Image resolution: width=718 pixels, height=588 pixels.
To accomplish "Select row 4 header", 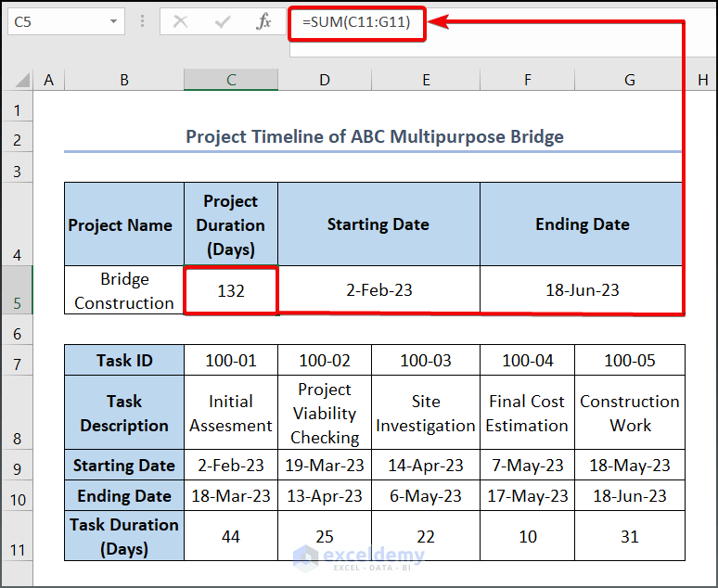I will tap(17, 224).
